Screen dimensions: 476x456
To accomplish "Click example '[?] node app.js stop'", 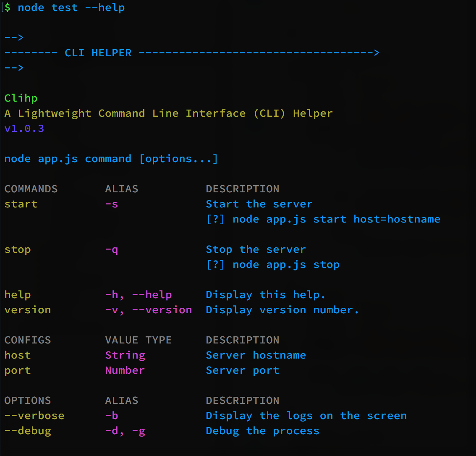I will click(272, 265).
